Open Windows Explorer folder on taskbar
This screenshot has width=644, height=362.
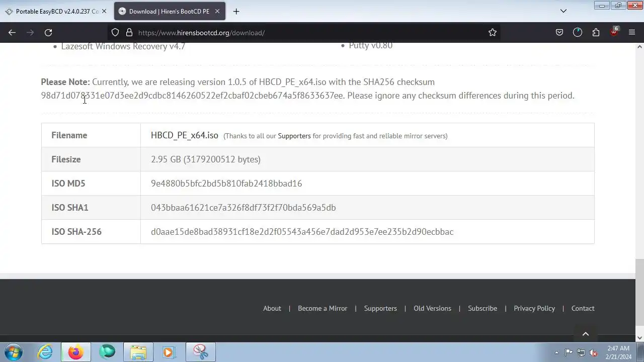[138, 352]
